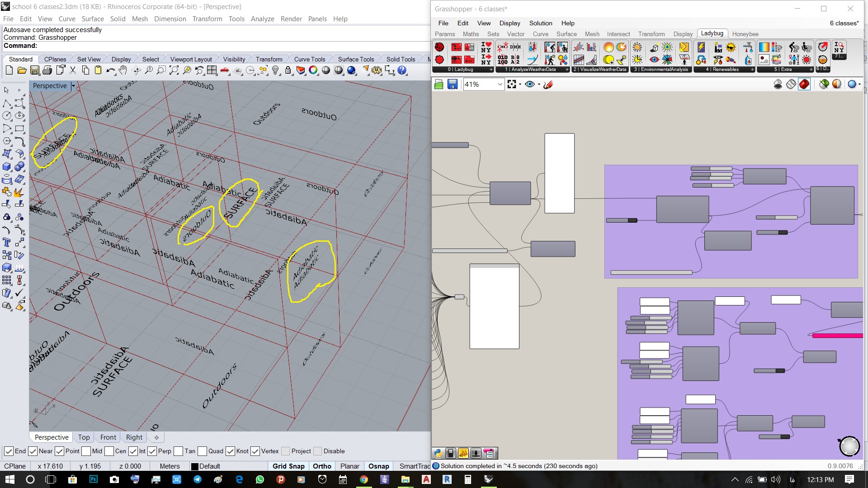Click the Grasshopper sketch pen icon
Screen dimensions: 868x488
548,84
